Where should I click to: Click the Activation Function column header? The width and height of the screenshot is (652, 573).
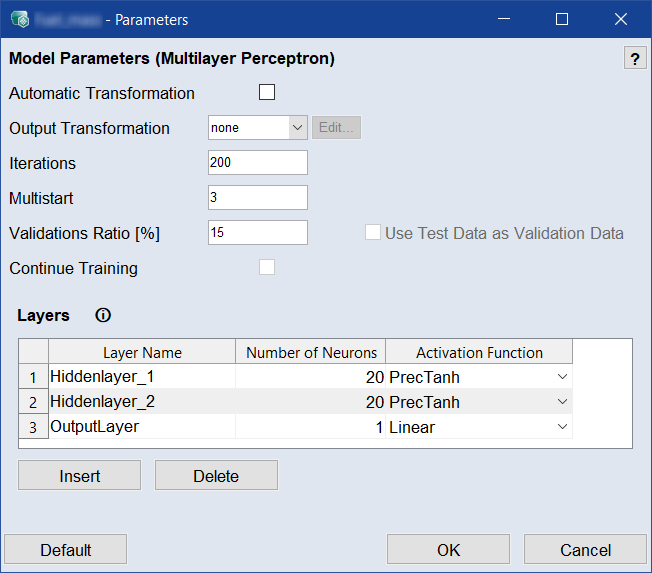(x=479, y=352)
